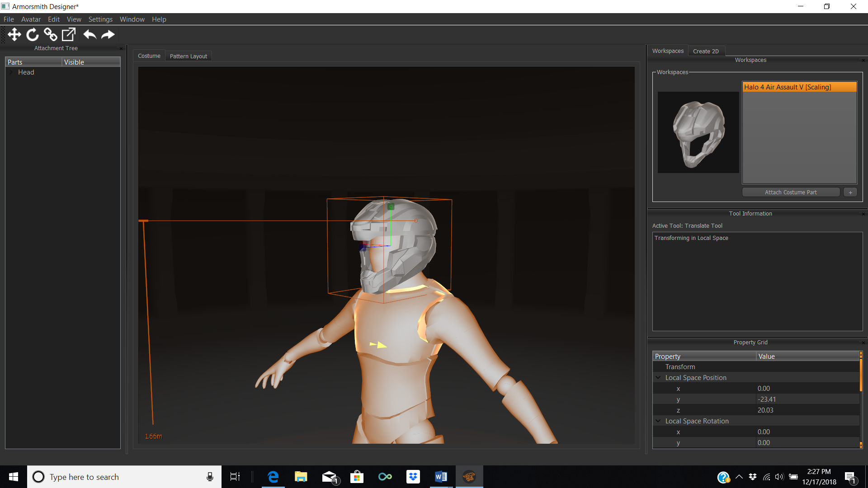868x488 pixels.
Task: Open Task View on the taskbar
Action: coord(235,477)
